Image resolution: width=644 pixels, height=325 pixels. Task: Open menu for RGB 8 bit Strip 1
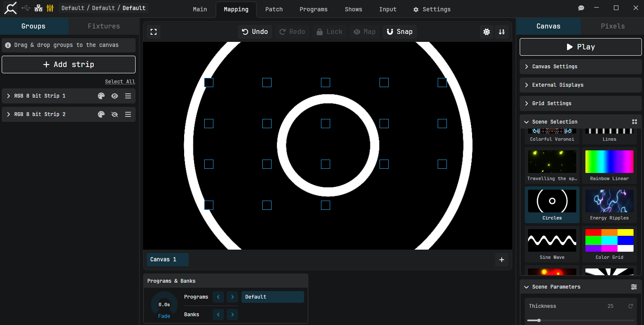pos(128,96)
